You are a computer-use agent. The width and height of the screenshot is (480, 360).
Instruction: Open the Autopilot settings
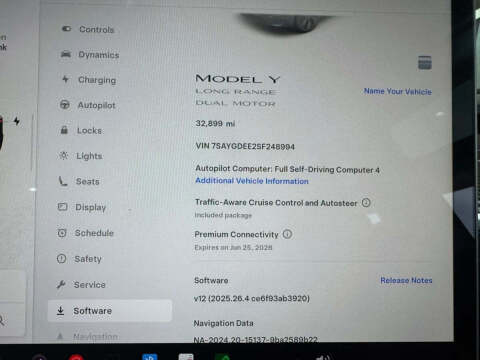(88, 105)
